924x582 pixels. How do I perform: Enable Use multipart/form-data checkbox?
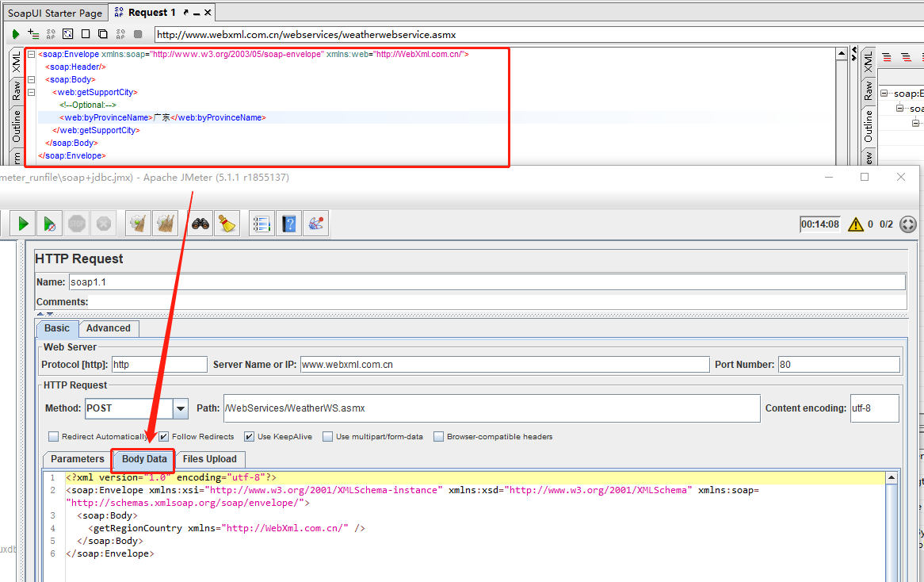point(327,436)
